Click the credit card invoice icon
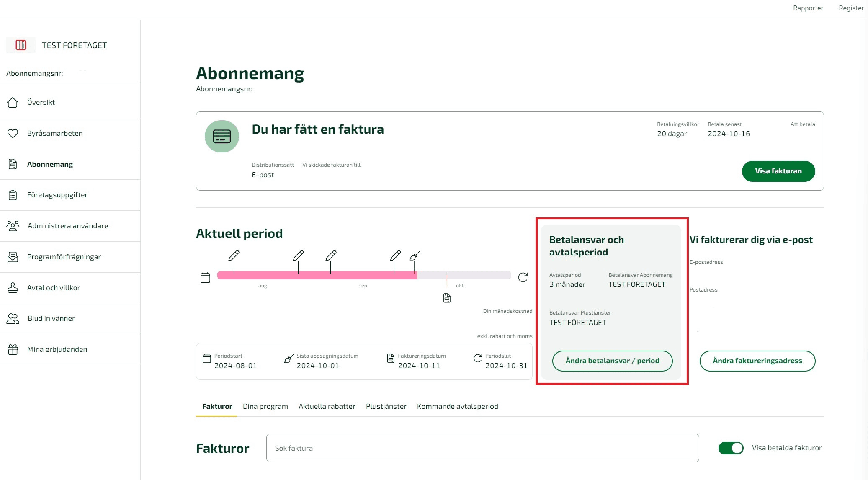The width and height of the screenshot is (868, 480). pyautogui.click(x=222, y=137)
